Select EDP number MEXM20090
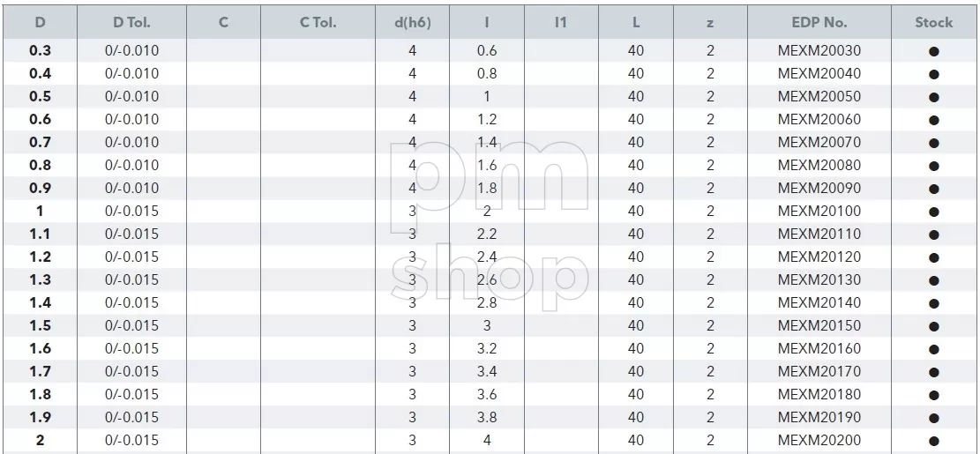Screen dimensions: 980x454 (819, 188)
